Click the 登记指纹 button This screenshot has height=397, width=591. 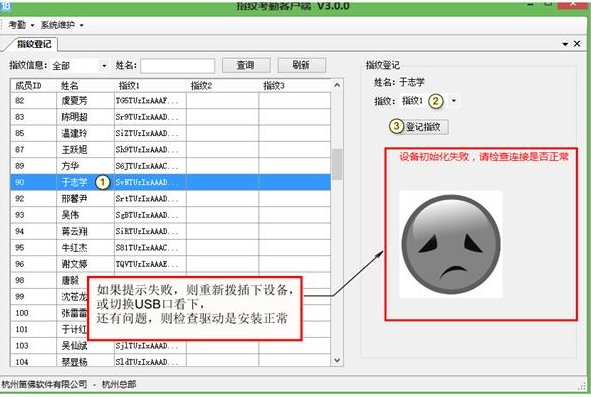click(x=423, y=127)
